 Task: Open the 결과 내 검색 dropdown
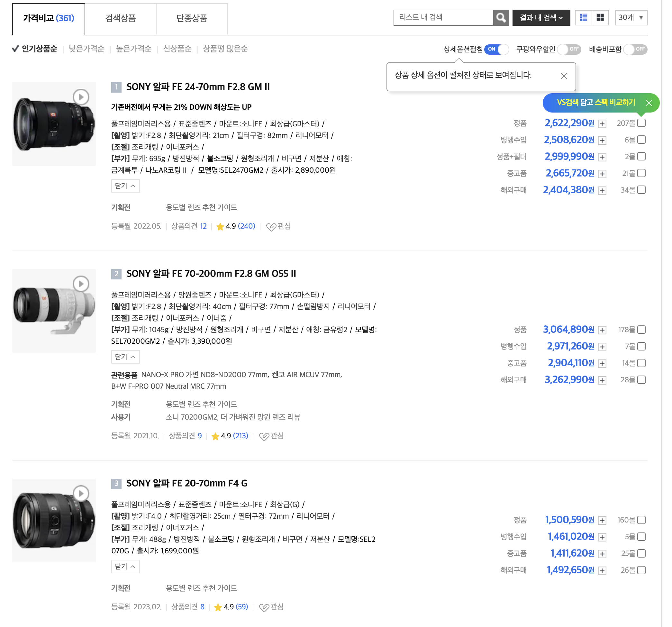coord(541,18)
